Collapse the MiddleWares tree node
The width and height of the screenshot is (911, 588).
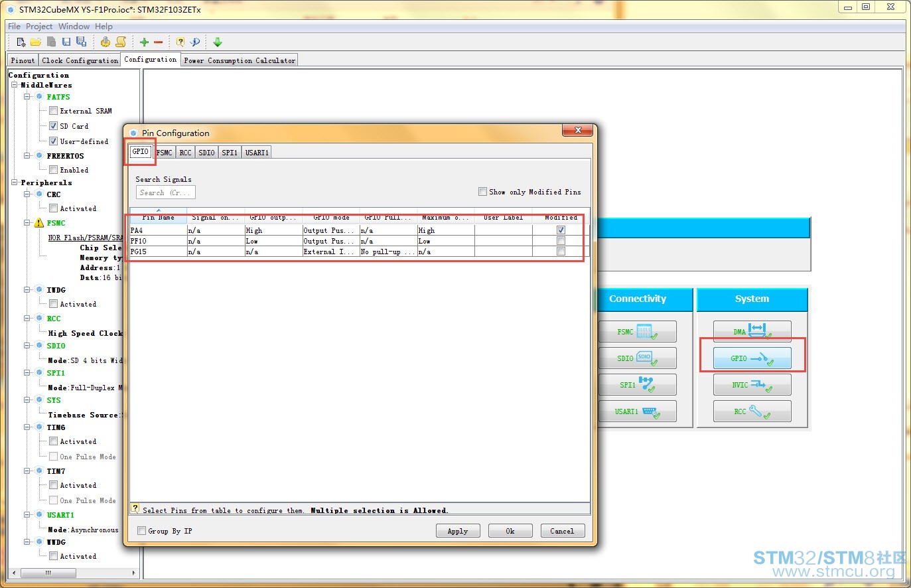[15, 85]
